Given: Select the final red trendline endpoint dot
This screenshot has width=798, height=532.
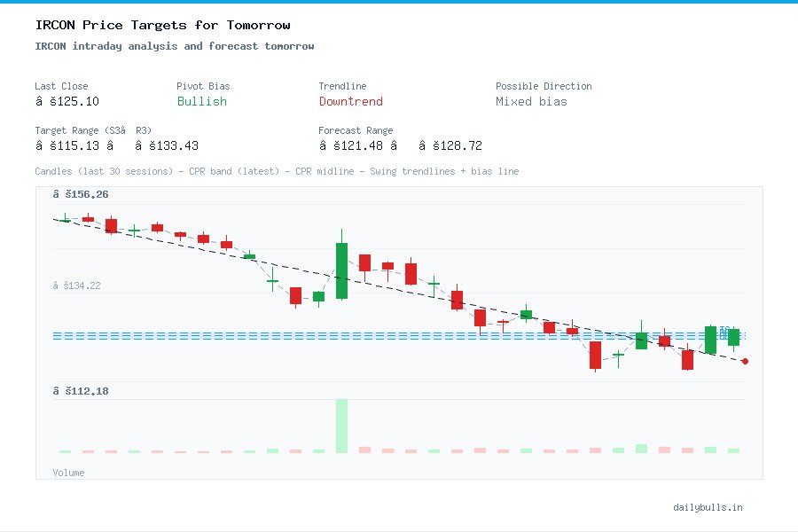Looking at the screenshot, I should click(x=745, y=362).
